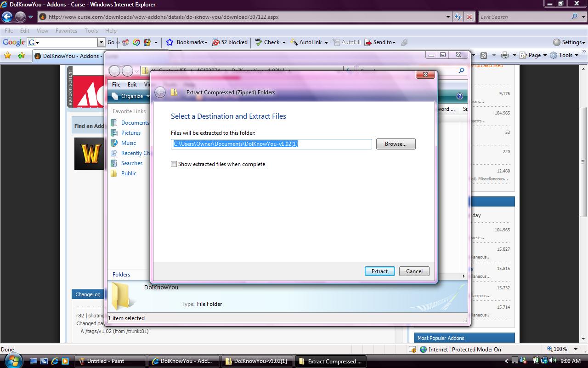Click the Stop loading icon
Viewport: 588px width, 368px height.
click(469, 17)
